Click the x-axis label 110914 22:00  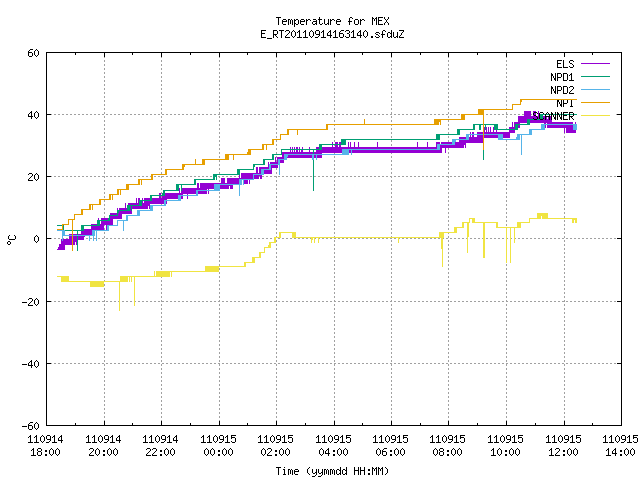pos(160,445)
